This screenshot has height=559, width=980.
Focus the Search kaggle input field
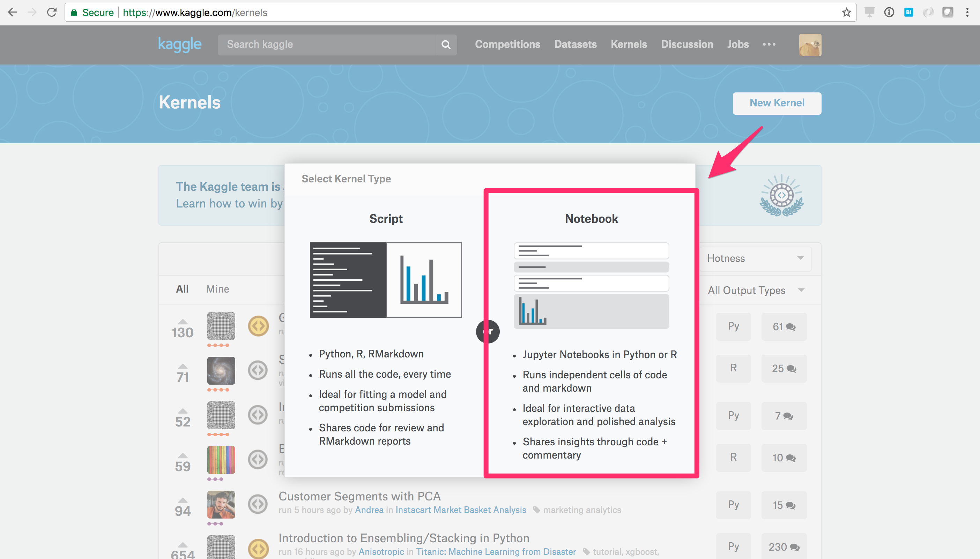327,45
